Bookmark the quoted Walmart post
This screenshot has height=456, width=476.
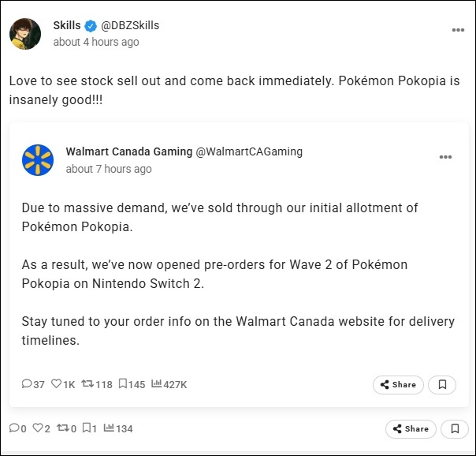click(x=443, y=385)
